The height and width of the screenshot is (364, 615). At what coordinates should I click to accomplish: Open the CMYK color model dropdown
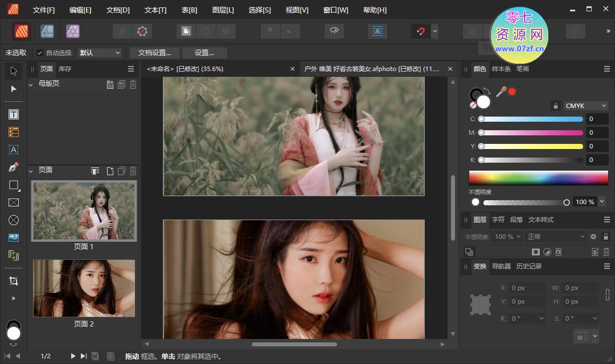(586, 106)
